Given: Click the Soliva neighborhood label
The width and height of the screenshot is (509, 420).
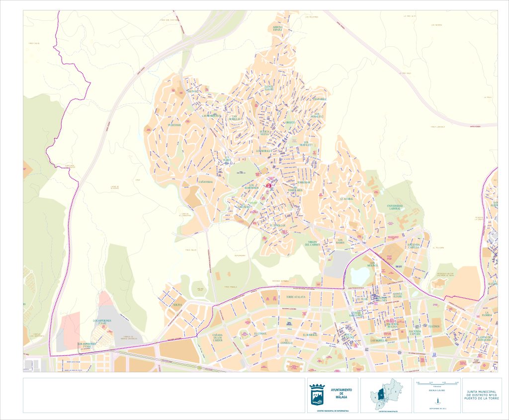Looking at the screenshot, I should point(177,304).
